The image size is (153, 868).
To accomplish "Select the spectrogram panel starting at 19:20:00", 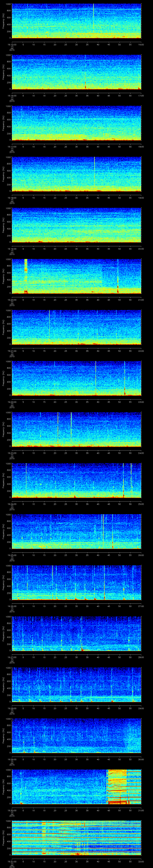I will [x=77, y=276].
